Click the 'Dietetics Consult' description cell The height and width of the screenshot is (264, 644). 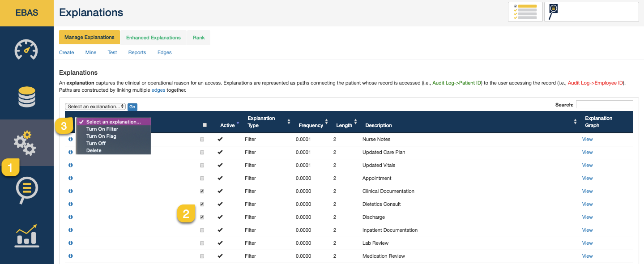pos(381,204)
